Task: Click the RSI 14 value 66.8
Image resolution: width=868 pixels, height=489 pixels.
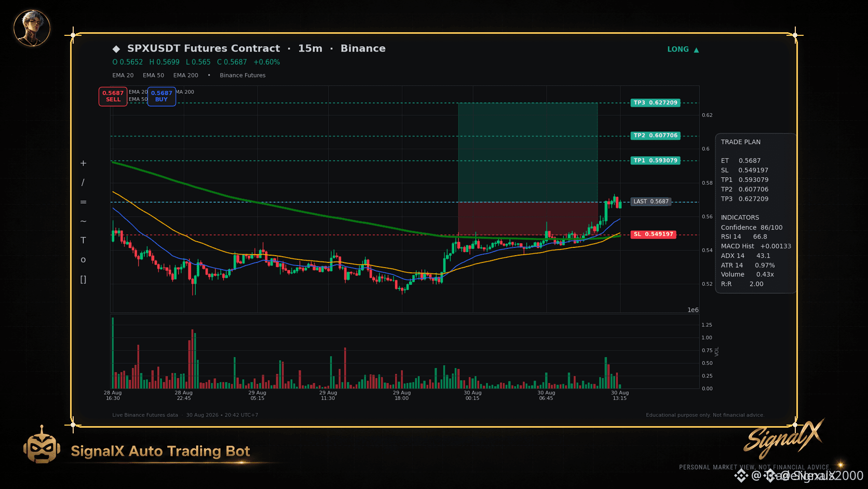Action: (x=760, y=236)
